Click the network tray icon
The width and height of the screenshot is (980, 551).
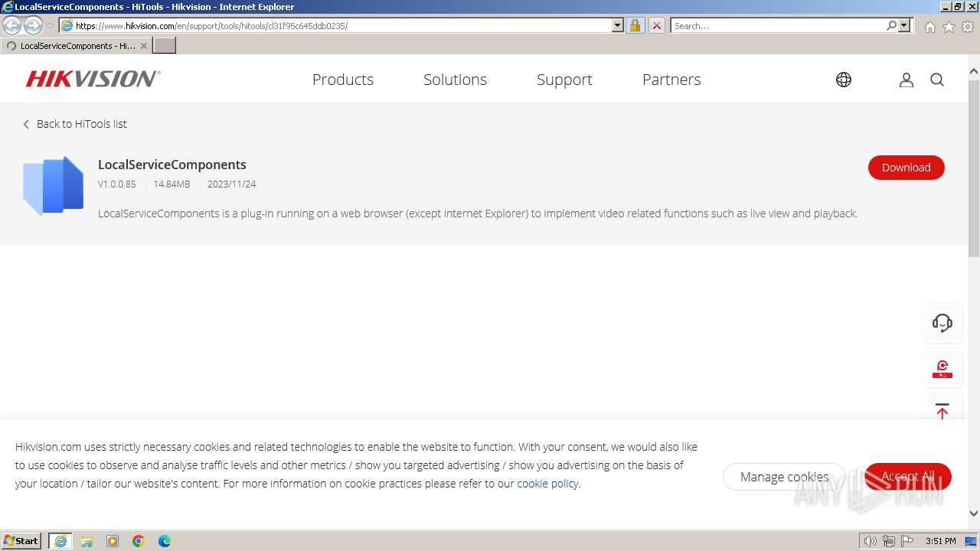pyautogui.click(x=889, y=541)
